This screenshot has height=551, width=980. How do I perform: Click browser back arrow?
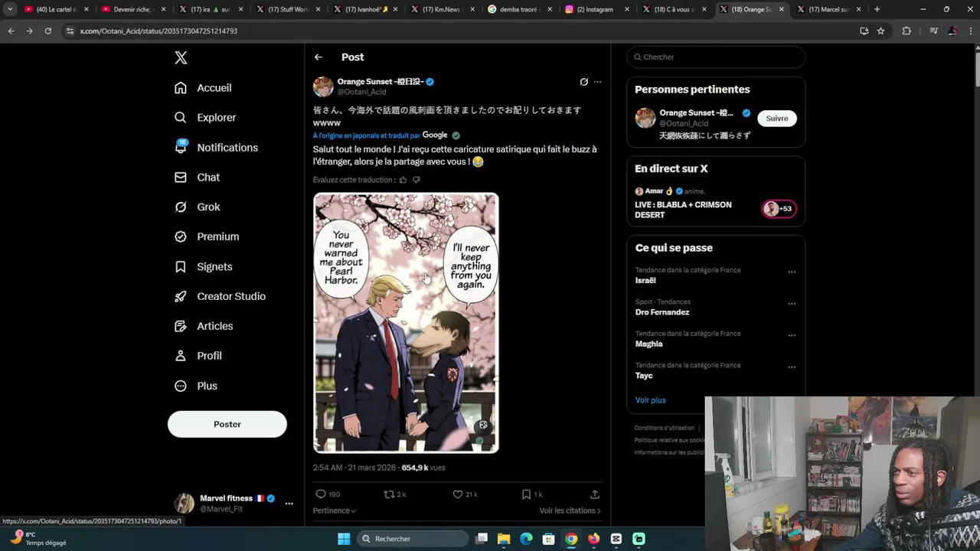(x=11, y=31)
